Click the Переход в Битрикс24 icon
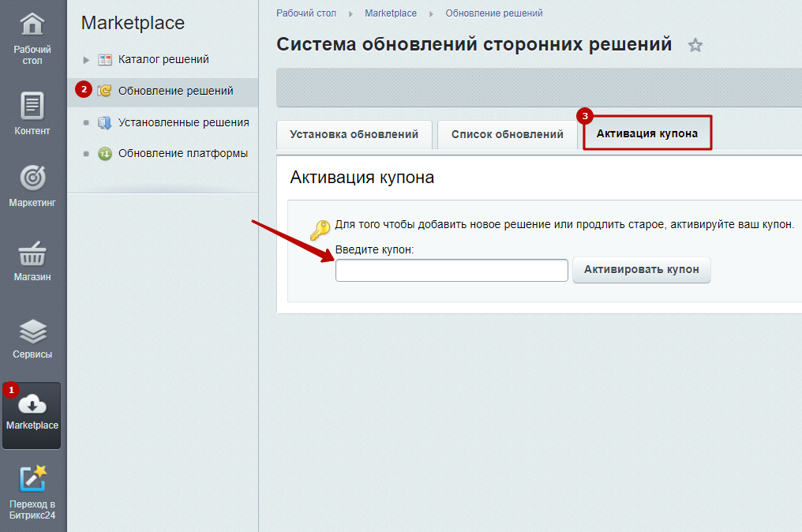Viewport: 802px width, 532px height. [32, 479]
